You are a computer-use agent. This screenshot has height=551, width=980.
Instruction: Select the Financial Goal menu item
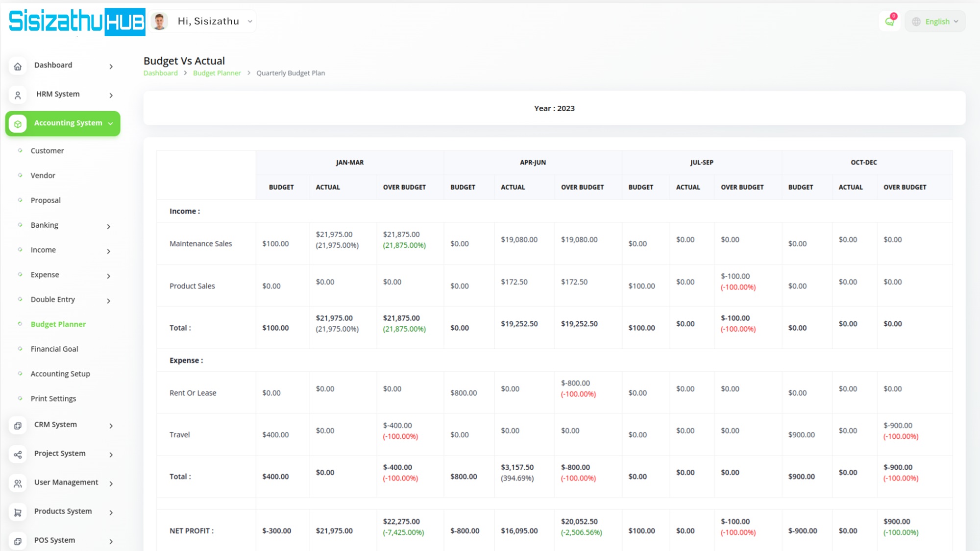click(54, 349)
